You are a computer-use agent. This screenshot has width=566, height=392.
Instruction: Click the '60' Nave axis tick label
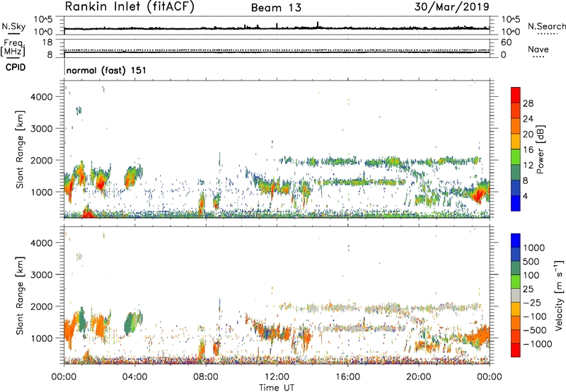506,42
